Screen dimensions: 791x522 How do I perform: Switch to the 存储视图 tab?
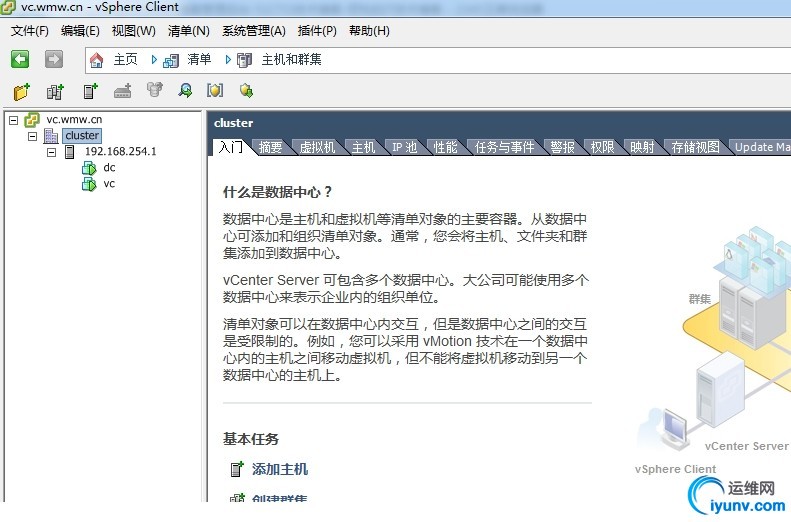tap(695, 147)
